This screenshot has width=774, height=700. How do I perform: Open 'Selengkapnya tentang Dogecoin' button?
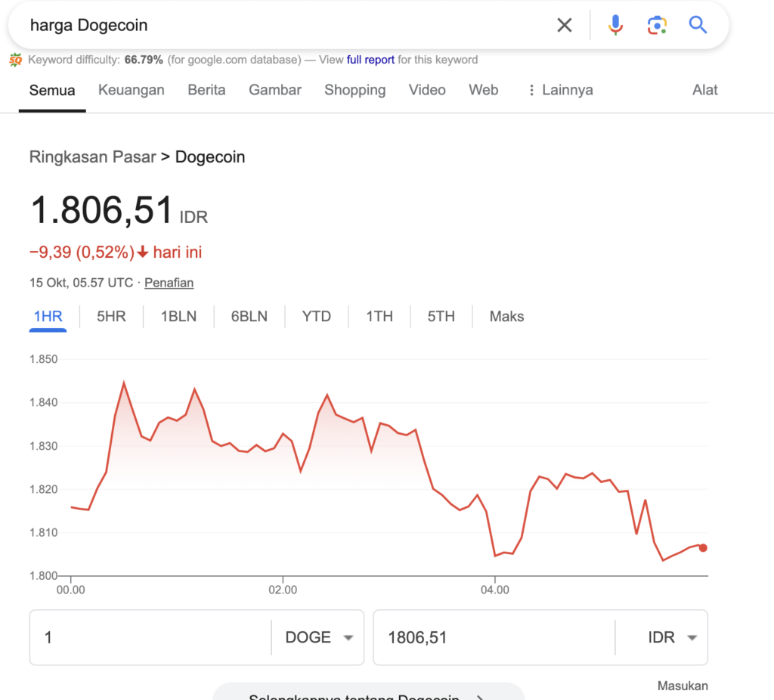[368, 692]
